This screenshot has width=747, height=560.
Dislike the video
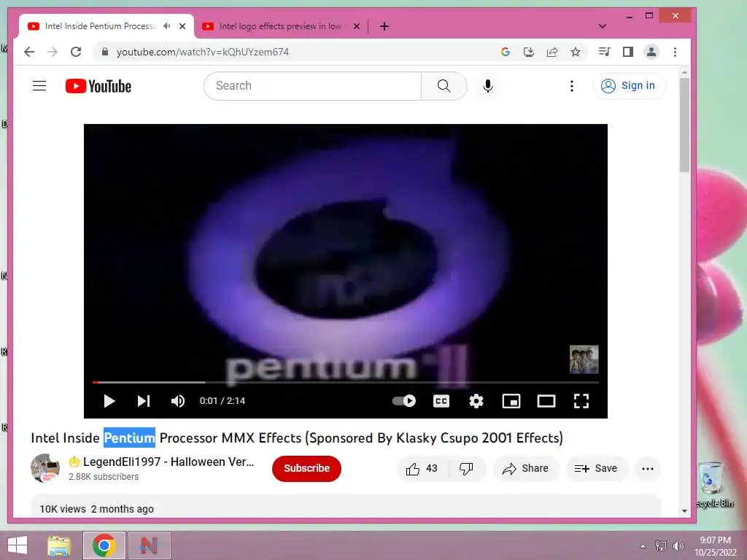coord(466,469)
